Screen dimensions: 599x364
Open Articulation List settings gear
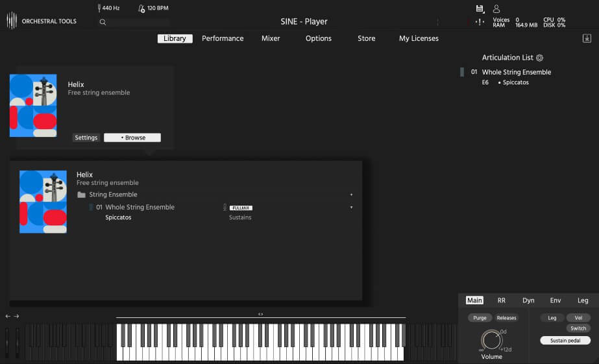(x=539, y=58)
